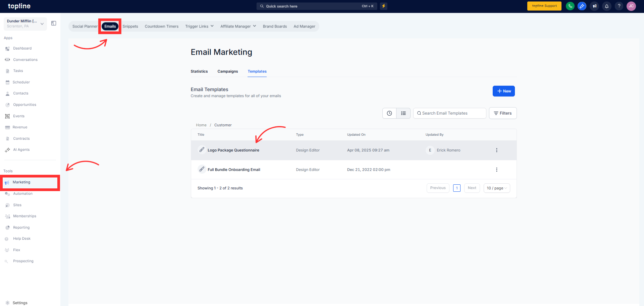The image size is (644, 306).
Task: Expand the Trigger Links dropdown
Action: click(199, 26)
